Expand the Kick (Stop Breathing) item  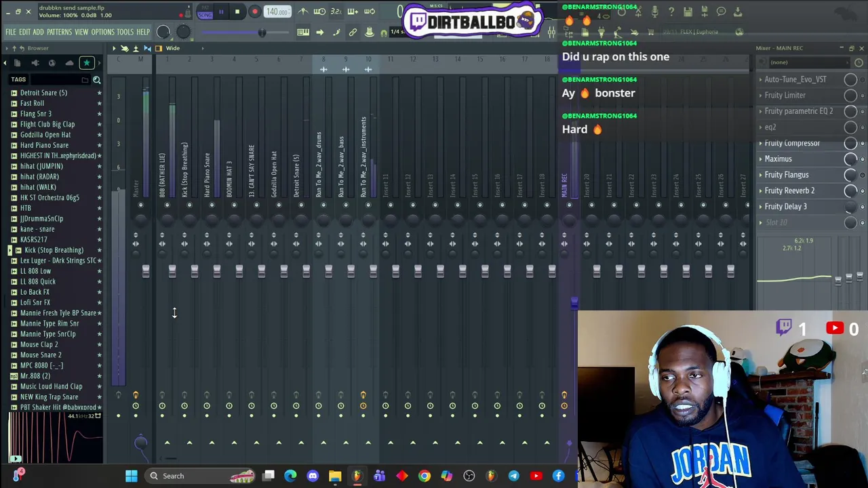[10, 250]
